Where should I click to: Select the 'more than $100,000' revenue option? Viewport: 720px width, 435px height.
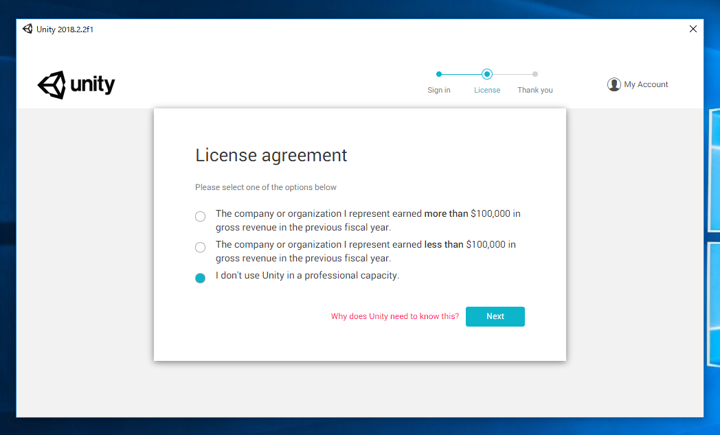coord(200,216)
